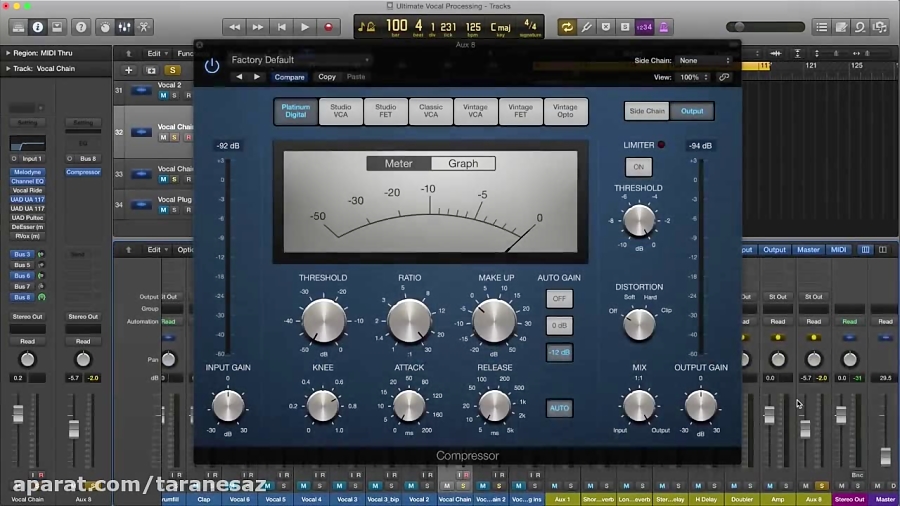Click the master volume slider in toolbar
This screenshot has height=506, width=900.
click(x=765, y=27)
